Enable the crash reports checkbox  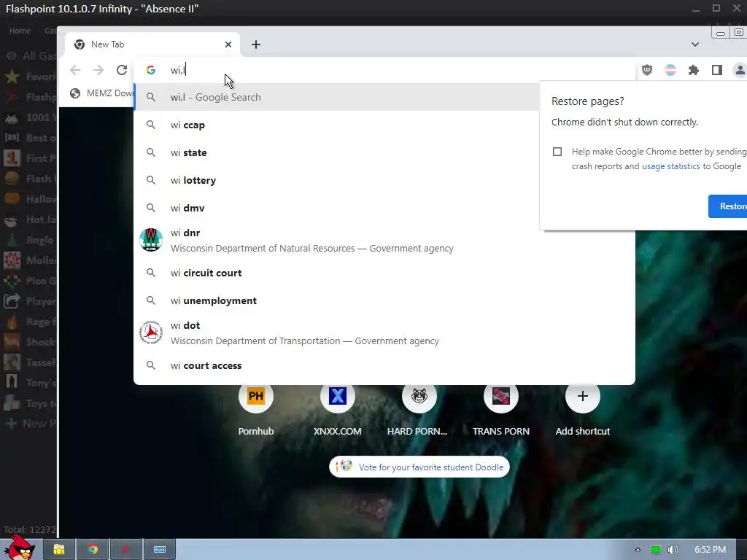point(557,152)
